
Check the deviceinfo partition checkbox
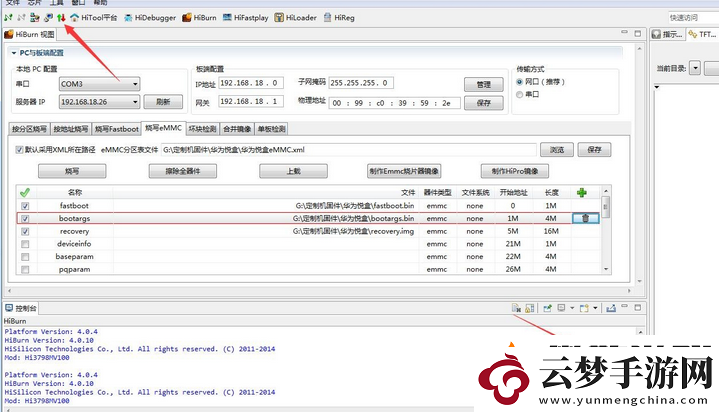tap(25, 244)
